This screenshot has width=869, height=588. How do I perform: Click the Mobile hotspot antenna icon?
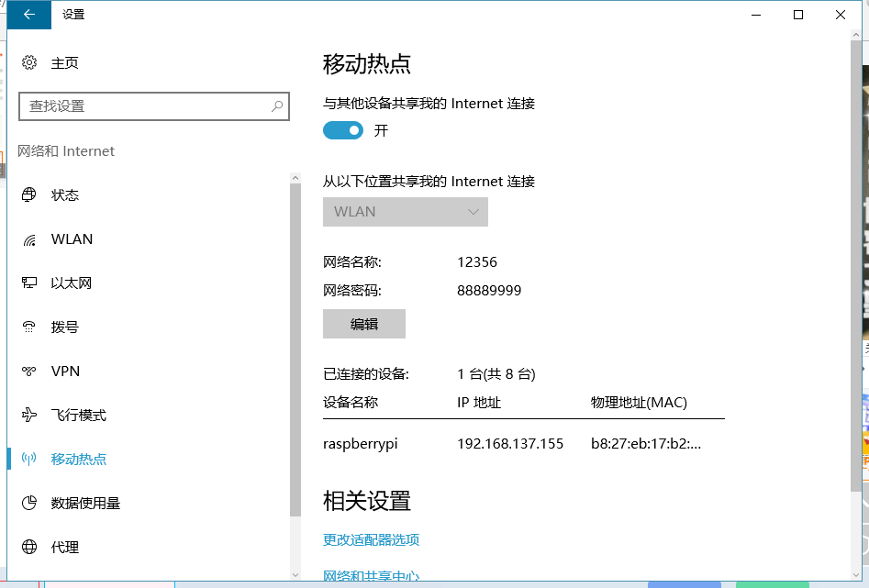click(28, 459)
